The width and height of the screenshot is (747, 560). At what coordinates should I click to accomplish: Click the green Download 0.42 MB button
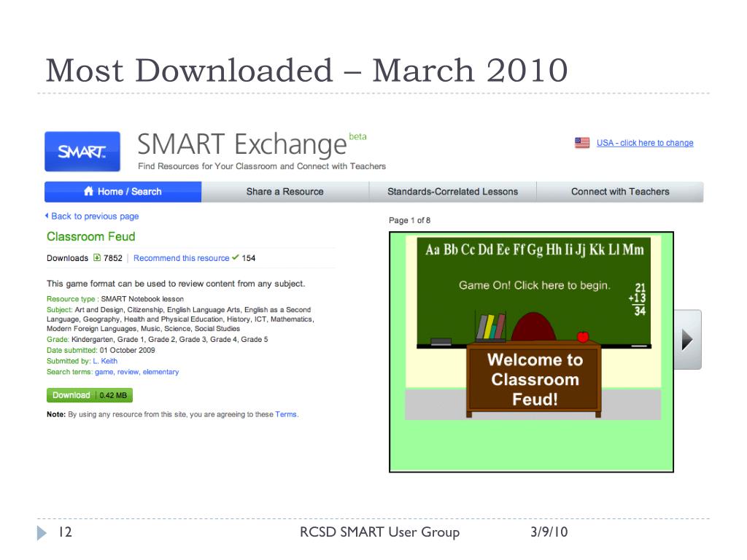pyautogui.click(x=90, y=395)
